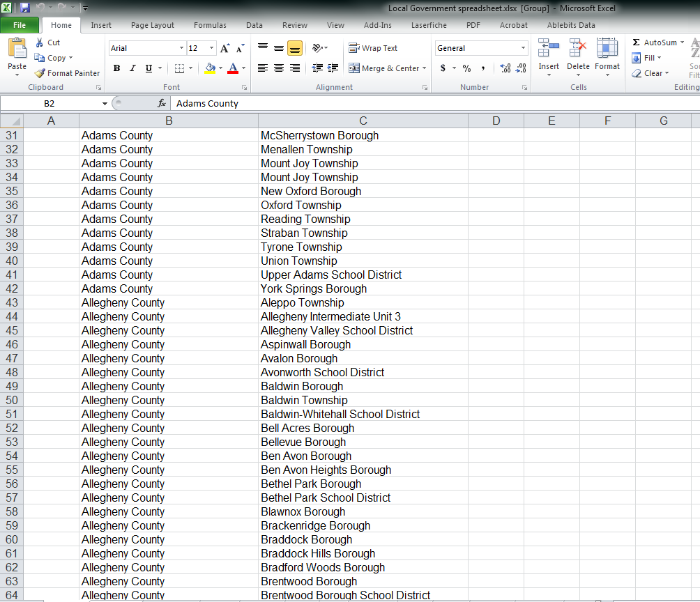Open the font name dropdown showing Arial
700x602 pixels.
coord(181,48)
